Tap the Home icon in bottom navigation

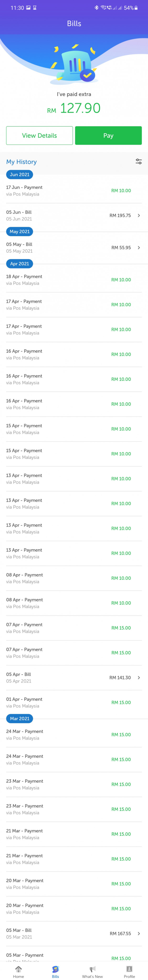tap(18, 969)
